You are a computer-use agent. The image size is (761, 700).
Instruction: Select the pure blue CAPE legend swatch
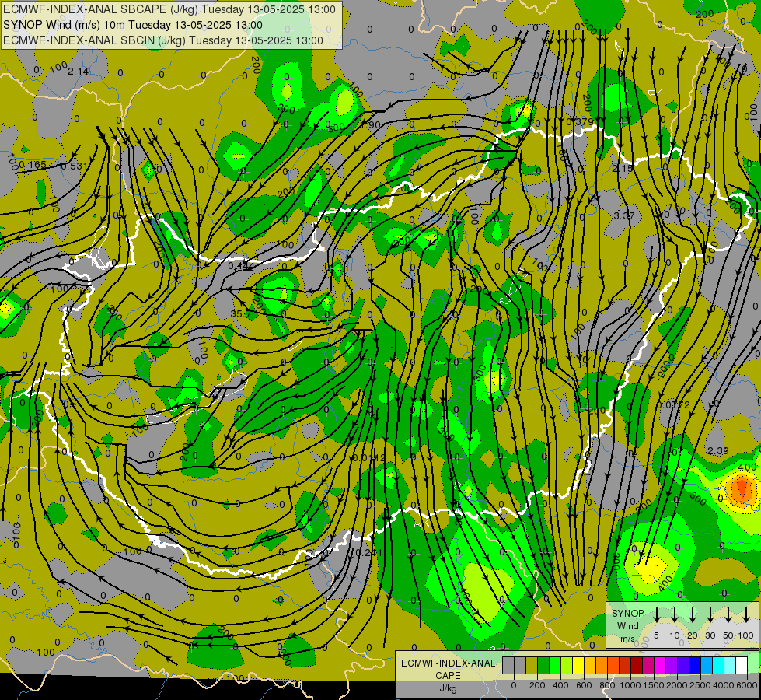click(x=696, y=665)
